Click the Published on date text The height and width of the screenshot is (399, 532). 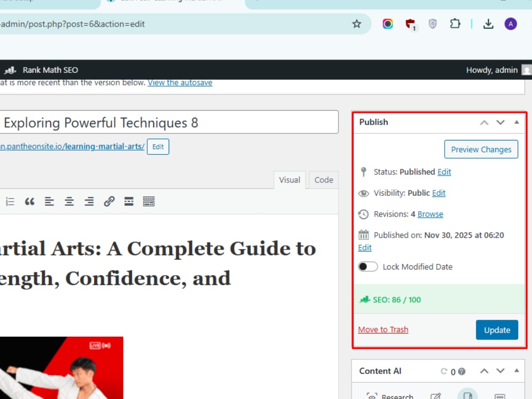464,235
